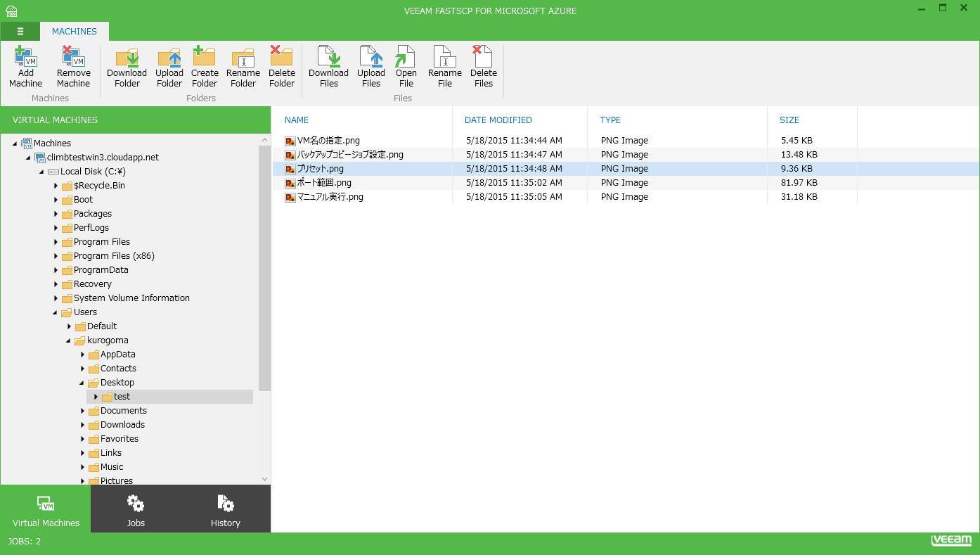Select the Recovery folder
The width and height of the screenshot is (980, 555).
92,284
